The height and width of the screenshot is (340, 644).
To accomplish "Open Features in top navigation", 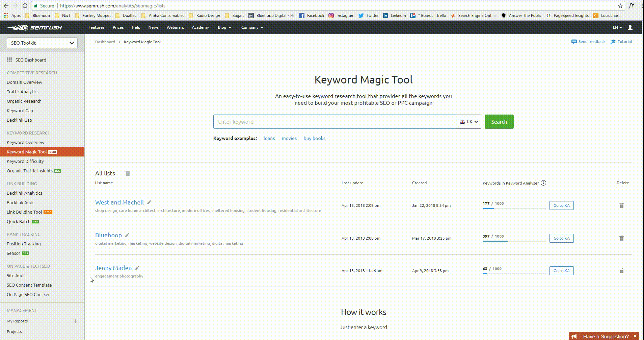I will 96,27.
